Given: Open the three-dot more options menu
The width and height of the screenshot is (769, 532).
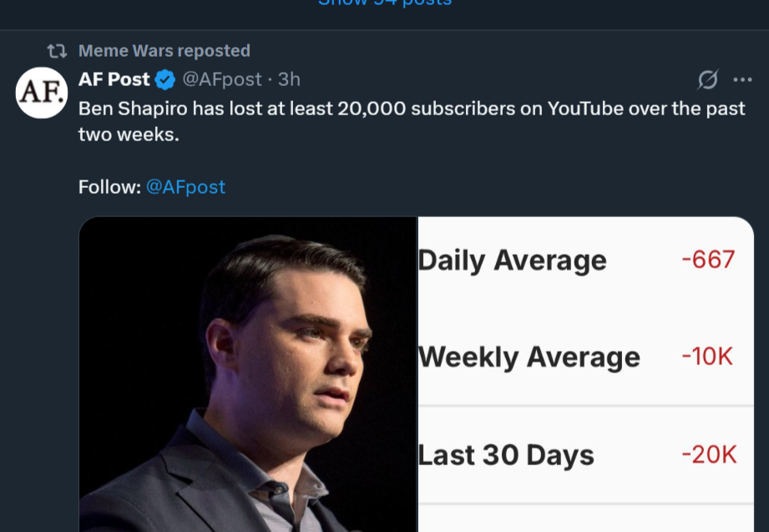Looking at the screenshot, I should point(742,80).
